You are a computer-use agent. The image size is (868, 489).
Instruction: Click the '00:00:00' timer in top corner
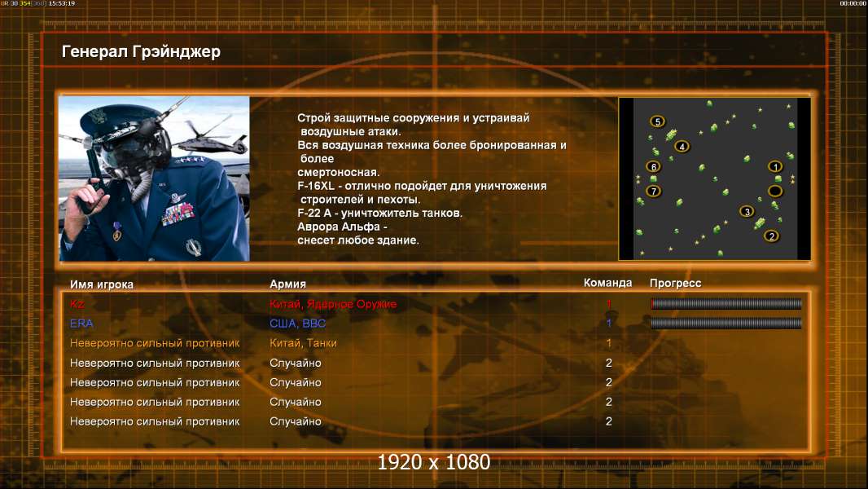[853, 3]
